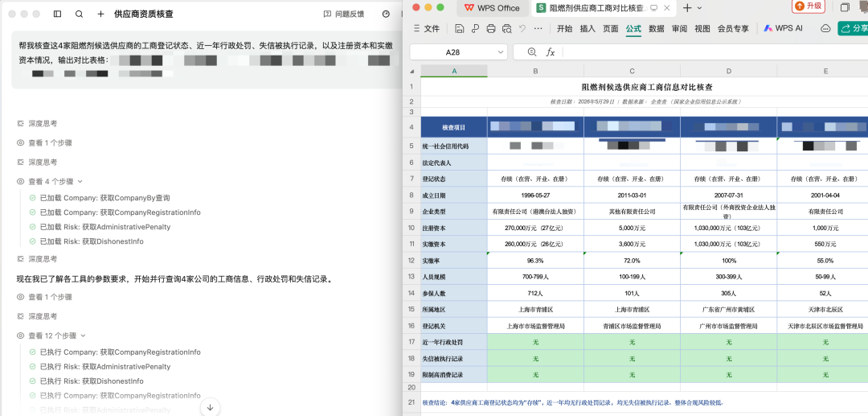Add a new WPS tab with plus
The image size is (868, 416).
click(x=687, y=8)
